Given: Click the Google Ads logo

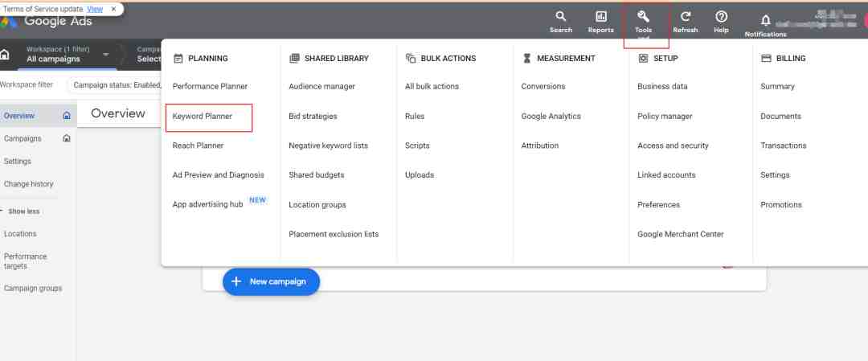Looking at the screenshot, I should (47, 22).
